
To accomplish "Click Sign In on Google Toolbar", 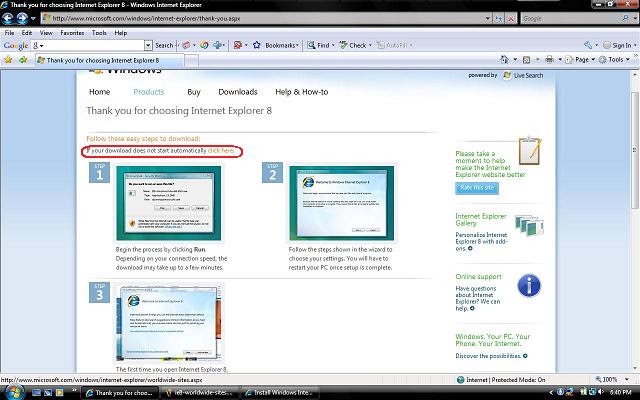I will click(x=617, y=45).
